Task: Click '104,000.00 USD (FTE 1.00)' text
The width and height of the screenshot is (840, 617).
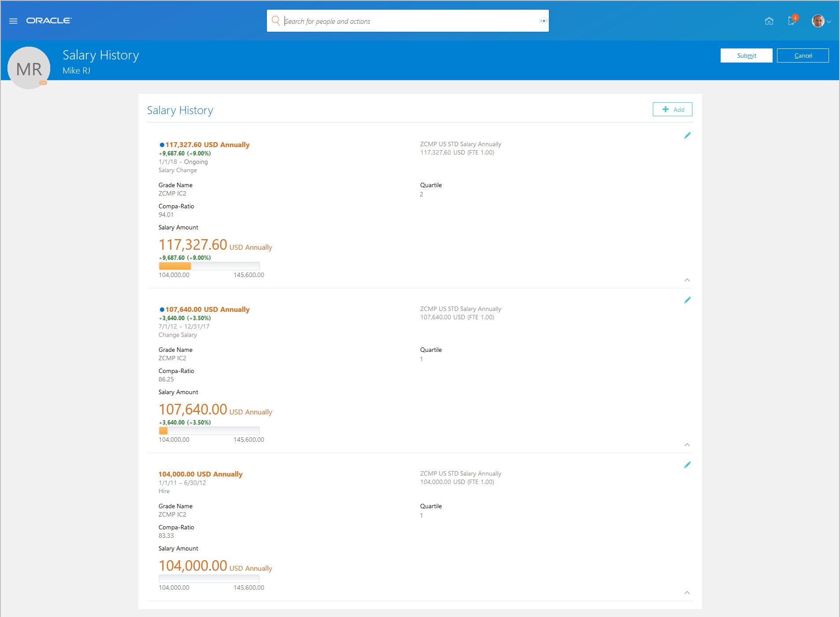Action: [x=457, y=482]
